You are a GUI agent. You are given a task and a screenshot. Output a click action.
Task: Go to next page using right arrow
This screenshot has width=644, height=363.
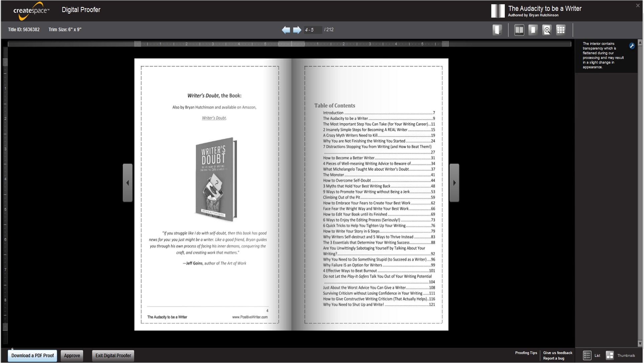[297, 30]
